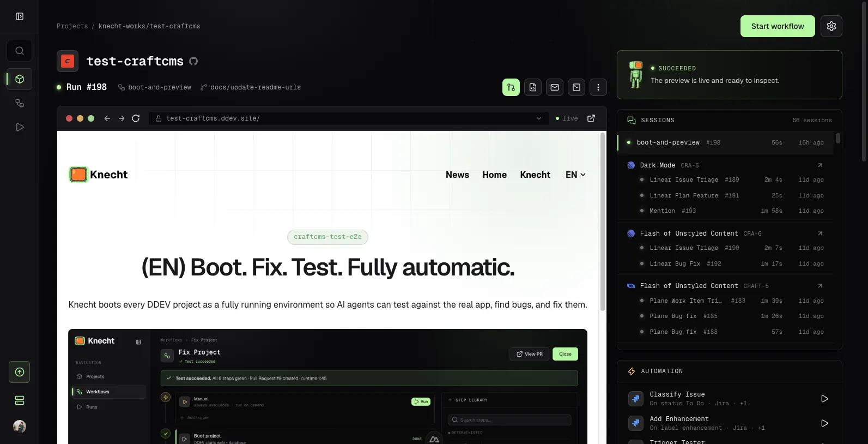
Task: Open the servers icon in the sidebar
Action: point(20,400)
